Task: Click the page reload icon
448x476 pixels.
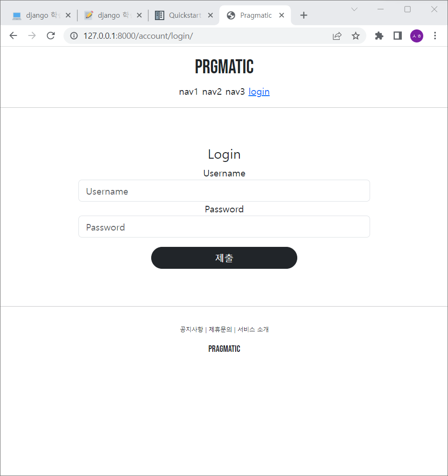Action: click(x=50, y=35)
